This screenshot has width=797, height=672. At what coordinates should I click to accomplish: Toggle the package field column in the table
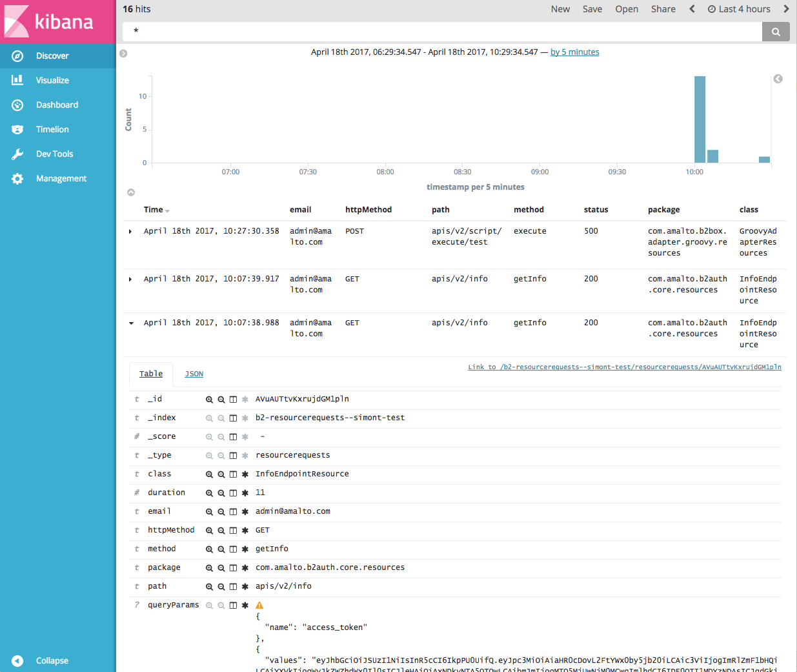(x=233, y=567)
